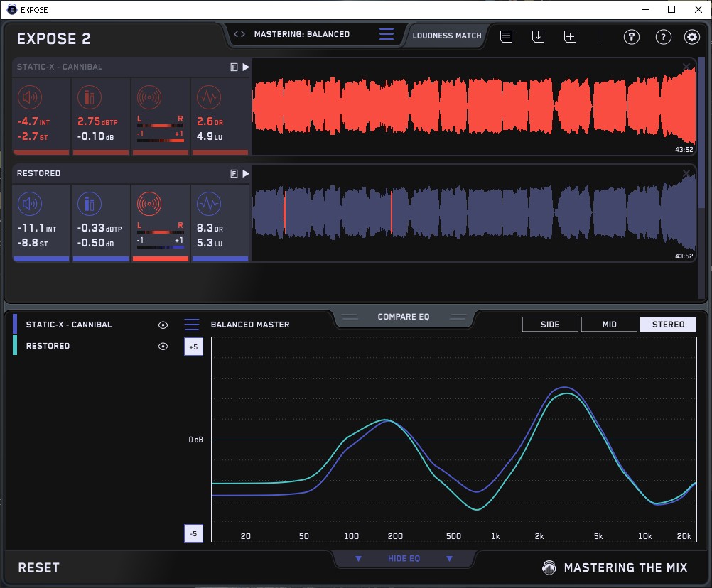
Task: Click the -5 EQ range button
Action: pyautogui.click(x=193, y=533)
